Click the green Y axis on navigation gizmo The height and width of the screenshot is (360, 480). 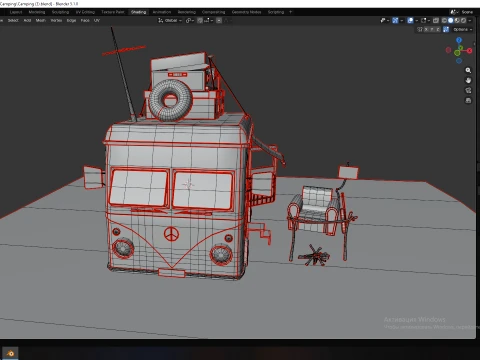click(x=460, y=48)
